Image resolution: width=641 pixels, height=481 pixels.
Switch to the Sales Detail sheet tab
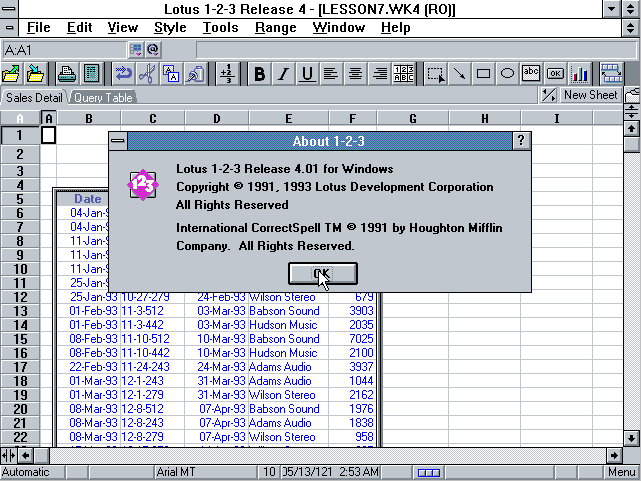coord(34,98)
